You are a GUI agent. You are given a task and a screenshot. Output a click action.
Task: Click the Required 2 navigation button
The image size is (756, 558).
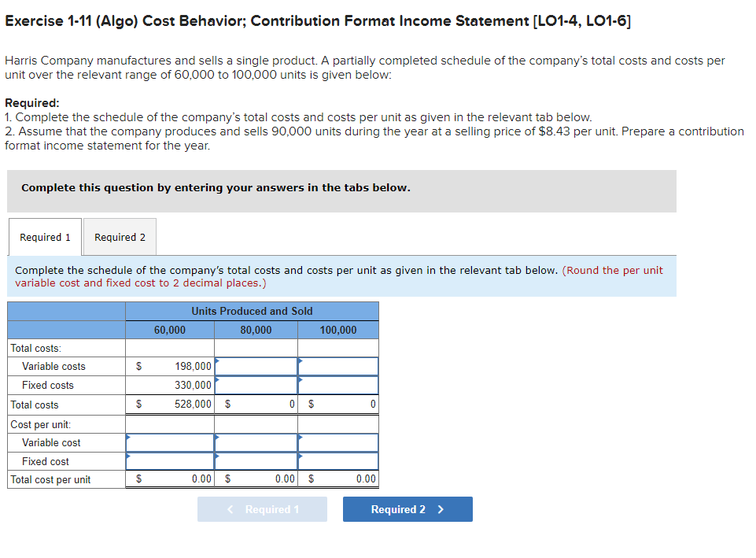[x=407, y=508]
